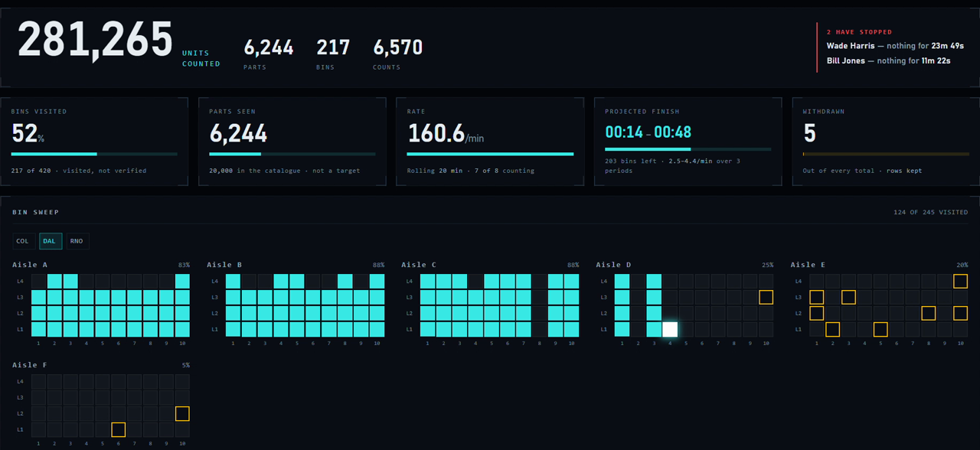This screenshot has width=980, height=450.
Task: Click the '2 HAVE STOPPED' warning header
Action: [859, 32]
